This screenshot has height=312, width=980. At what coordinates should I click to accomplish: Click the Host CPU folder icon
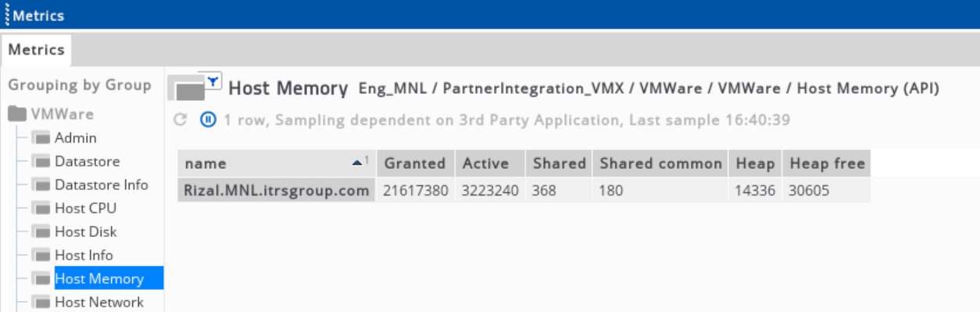[41, 209]
